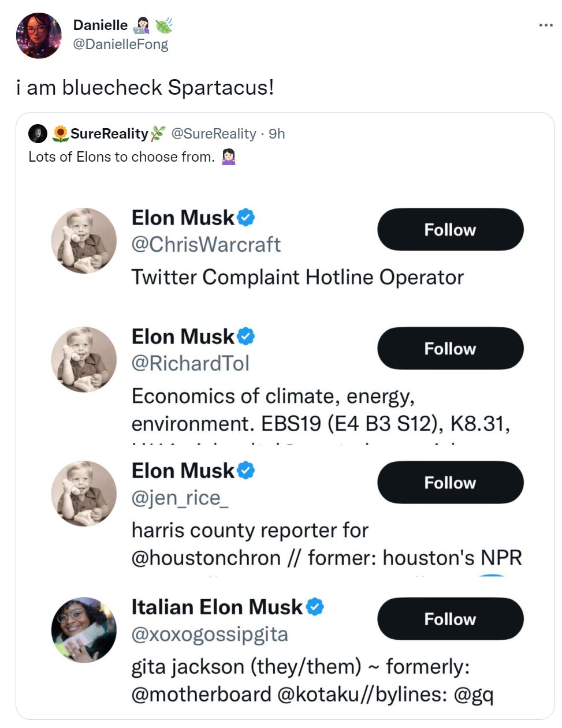The width and height of the screenshot is (562, 728).
Task: Open the @DanielleFong handle link
Action: (x=121, y=44)
